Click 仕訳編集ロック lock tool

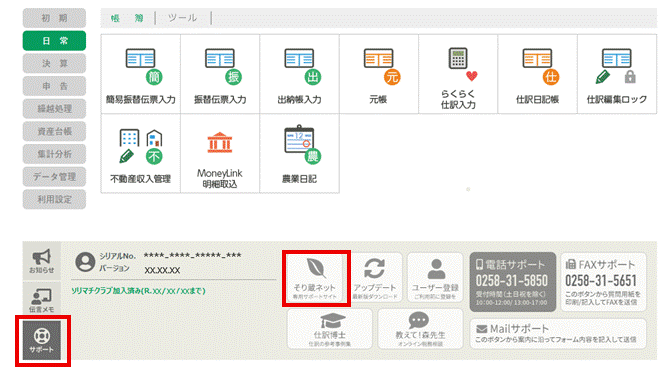617,74
